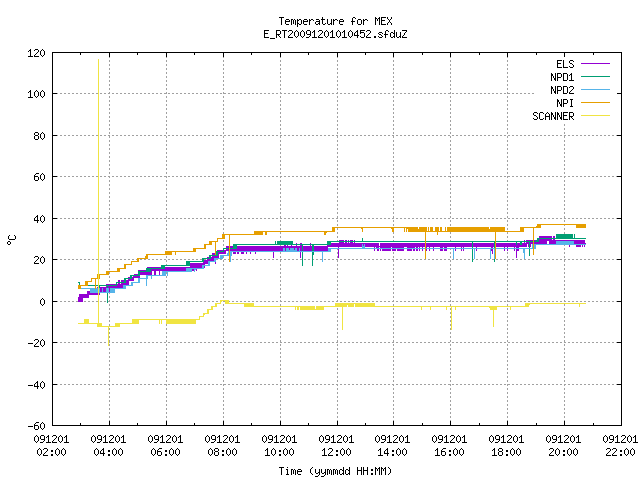640x480 pixels.
Task: Click the y-axis label -40
Action: click(x=36, y=385)
